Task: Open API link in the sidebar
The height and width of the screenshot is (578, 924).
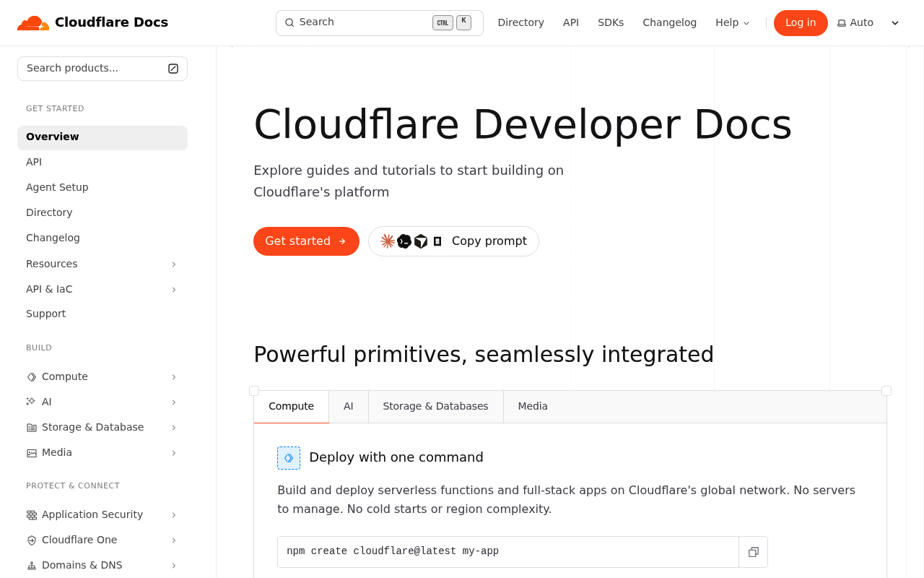Action: click(103, 163)
